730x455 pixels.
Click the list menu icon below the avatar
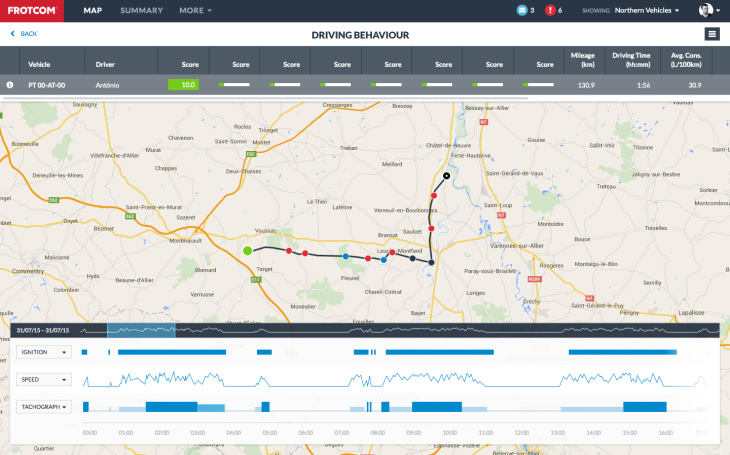711,34
